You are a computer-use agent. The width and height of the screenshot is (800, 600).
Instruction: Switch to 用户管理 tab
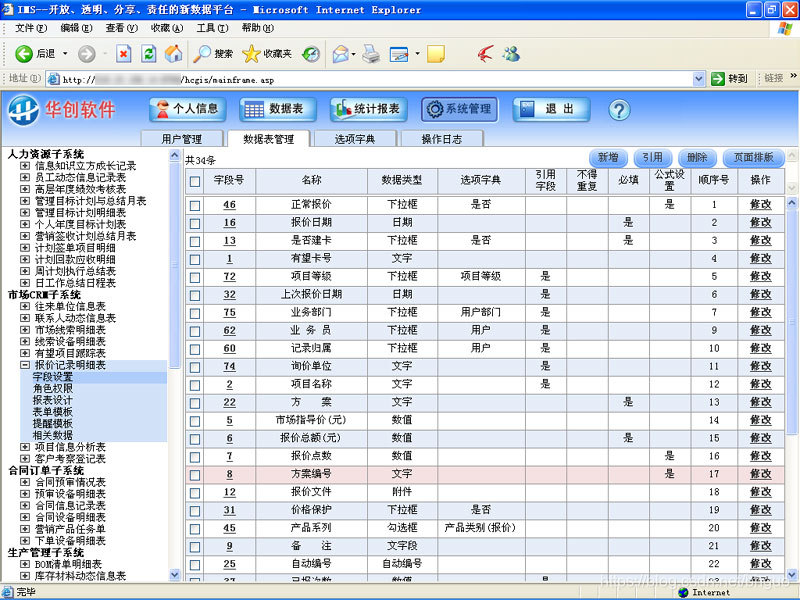point(182,139)
